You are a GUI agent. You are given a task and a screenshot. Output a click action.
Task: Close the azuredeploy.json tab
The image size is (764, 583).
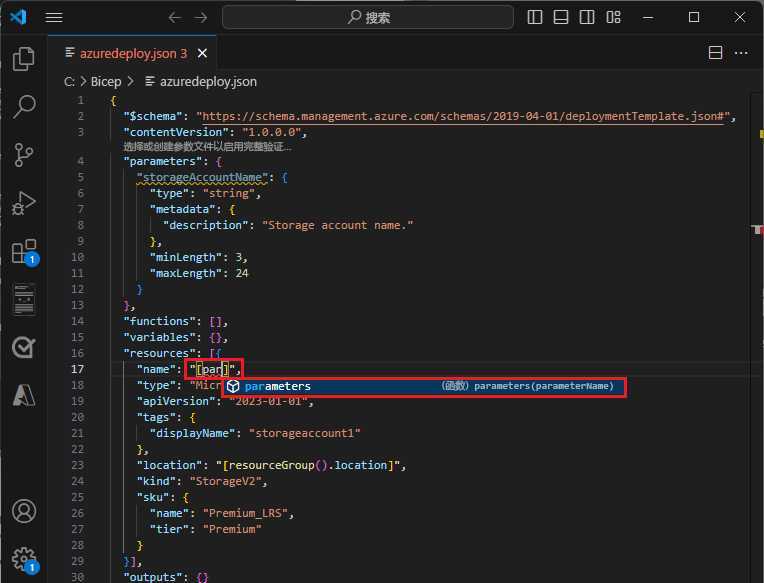[202, 53]
